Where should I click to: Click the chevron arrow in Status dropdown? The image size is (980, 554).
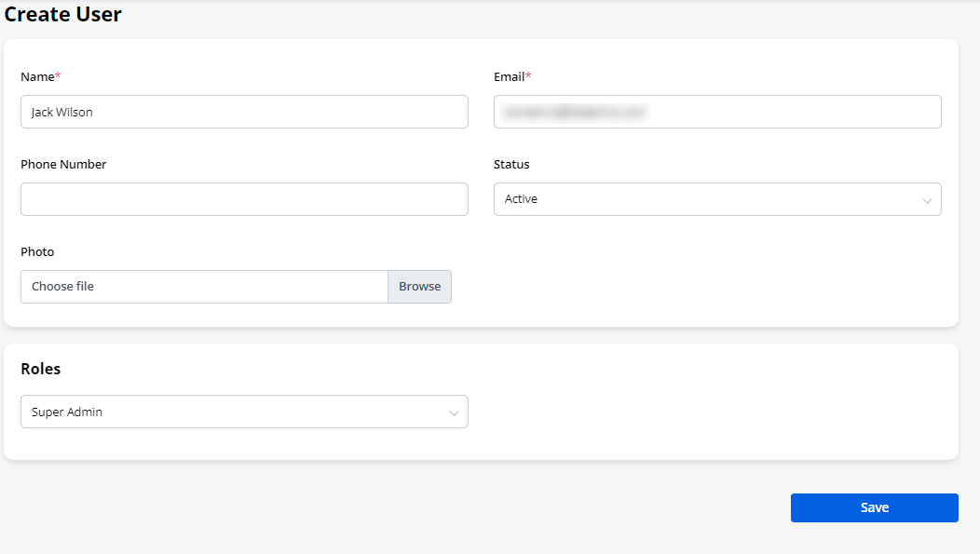tap(927, 200)
